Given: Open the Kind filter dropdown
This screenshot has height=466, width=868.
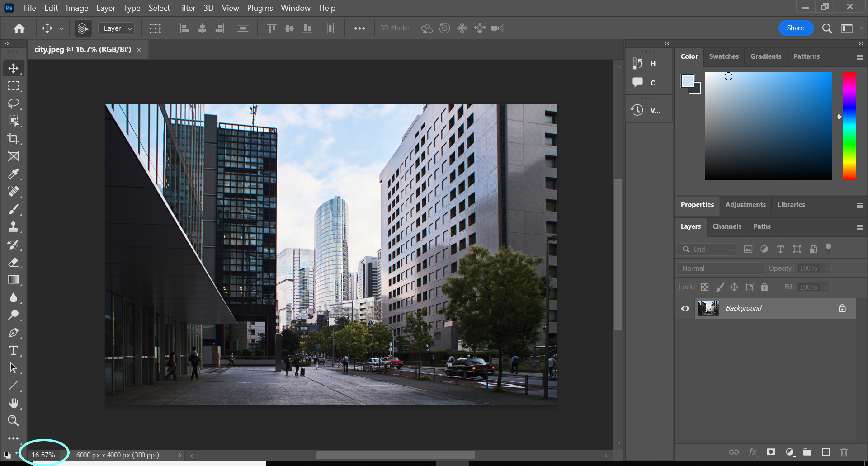Looking at the screenshot, I should tap(707, 249).
